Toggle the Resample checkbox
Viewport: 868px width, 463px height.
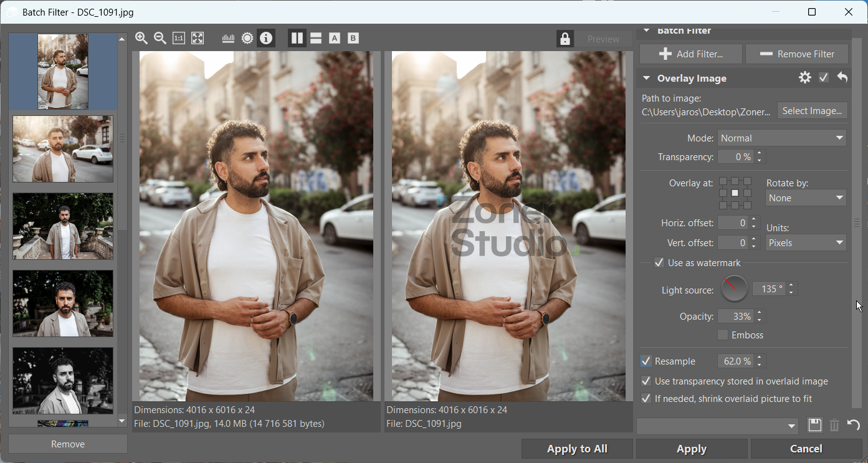[x=646, y=361]
